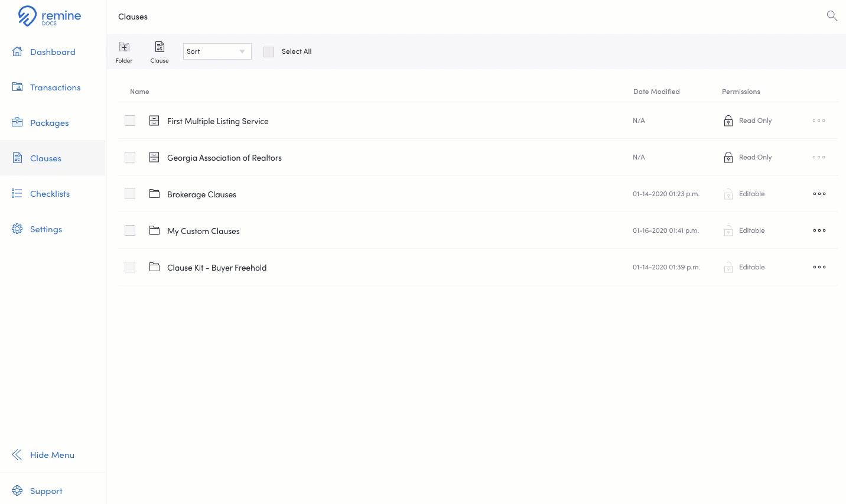Open the search magnifier icon
Screen dimensions: 846x504
pyautogui.click(x=832, y=16)
